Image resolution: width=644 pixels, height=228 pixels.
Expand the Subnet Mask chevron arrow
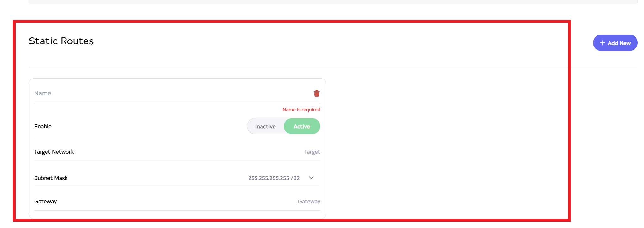pos(311,178)
